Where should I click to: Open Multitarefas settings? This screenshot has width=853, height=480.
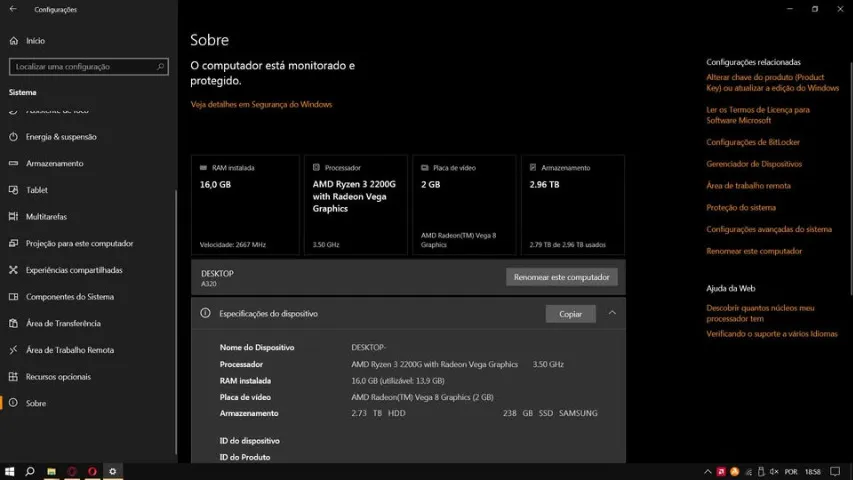point(46,217)
